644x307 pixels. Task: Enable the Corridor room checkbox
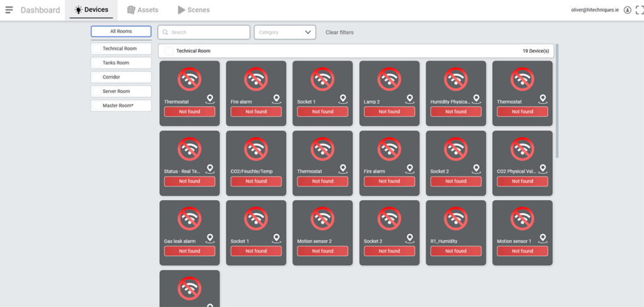tap(97, 77)
